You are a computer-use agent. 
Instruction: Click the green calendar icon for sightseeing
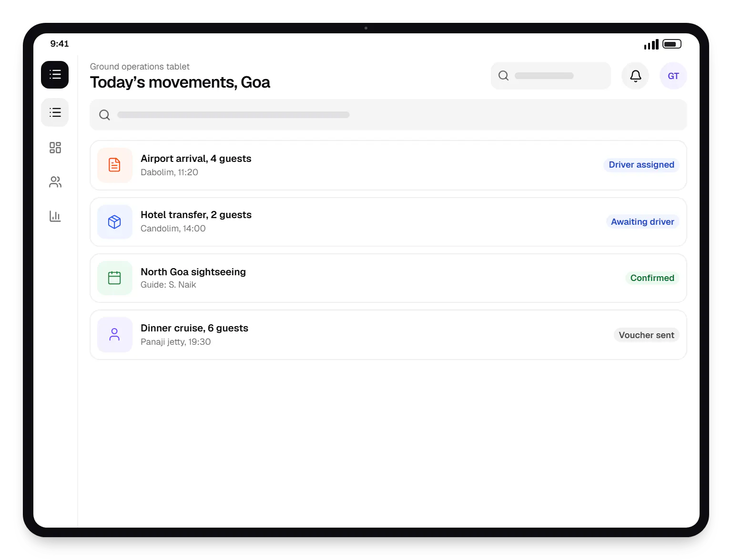click(x=115, y=278)
